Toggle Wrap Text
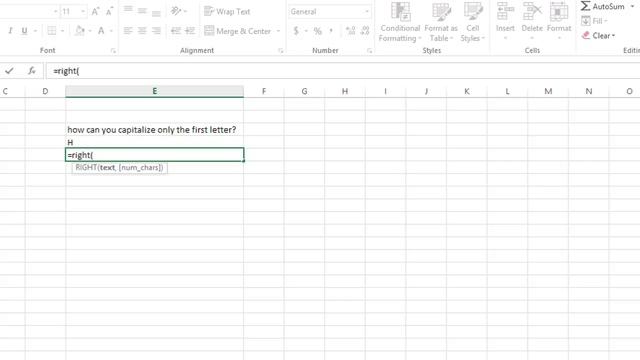 (x=227, y=11)
